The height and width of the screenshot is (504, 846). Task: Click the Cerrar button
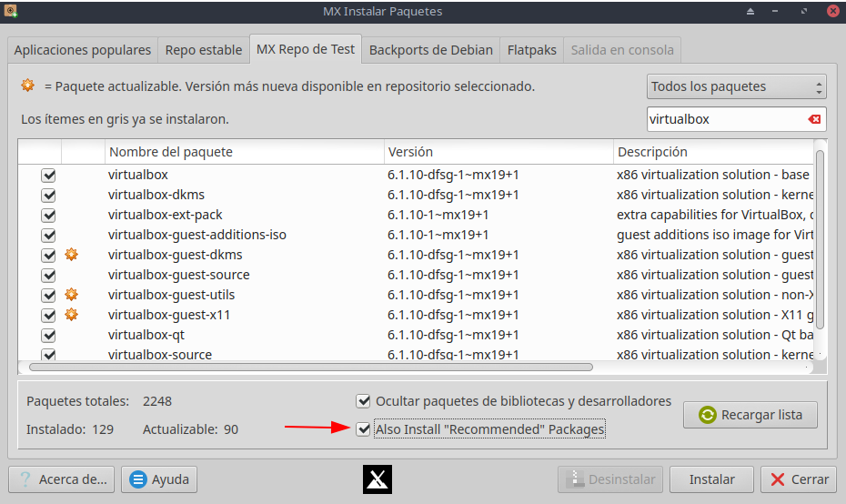click(x=799, y=479)
